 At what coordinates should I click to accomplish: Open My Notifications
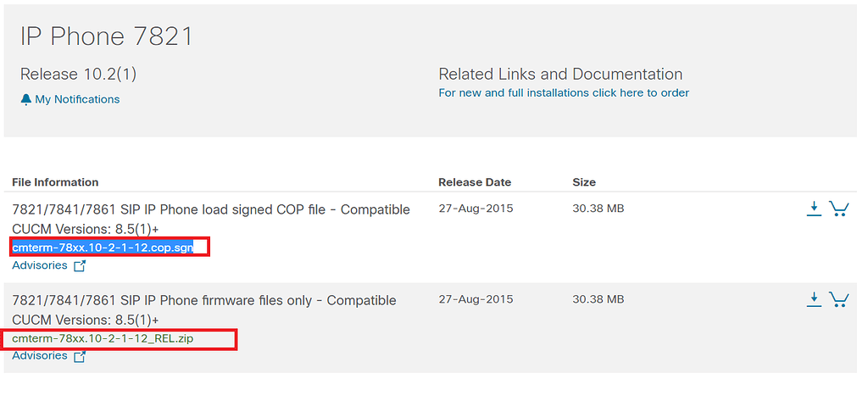tap(77, 99)
